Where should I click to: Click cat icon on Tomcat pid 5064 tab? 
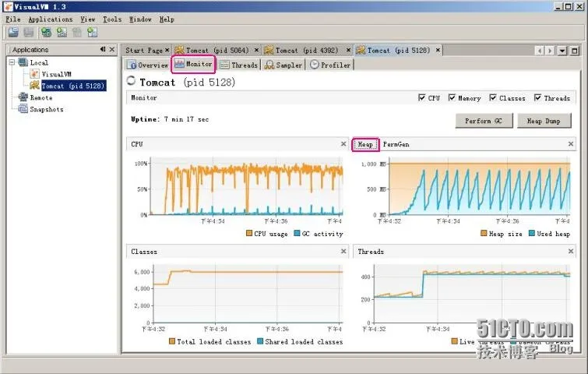[180, 50]
